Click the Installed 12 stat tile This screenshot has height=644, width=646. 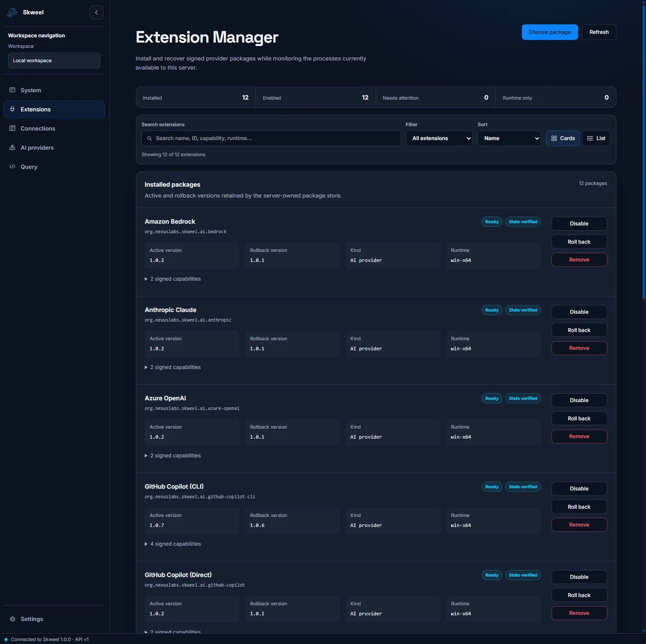pos(196,97)
